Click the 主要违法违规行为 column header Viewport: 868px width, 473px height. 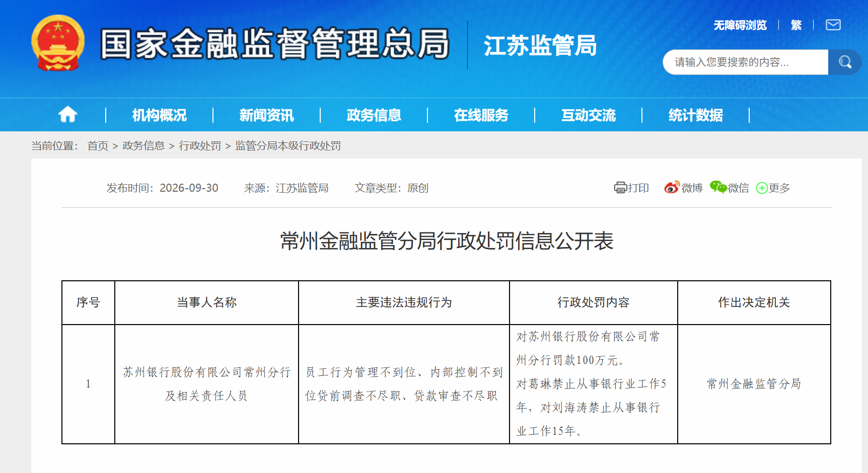coord(404,302)
